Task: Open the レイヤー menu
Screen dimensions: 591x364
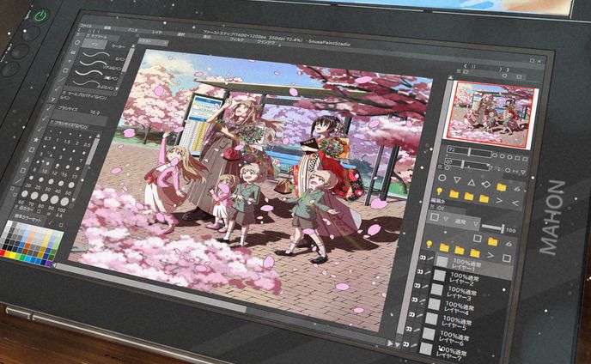Action: tap(157, 33)
